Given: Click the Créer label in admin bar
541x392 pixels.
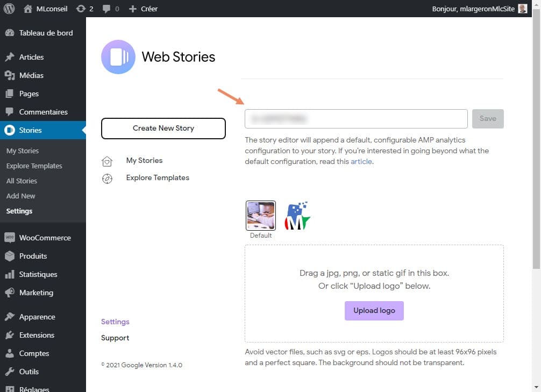Looking at the screenshot, I should point(149,9).
